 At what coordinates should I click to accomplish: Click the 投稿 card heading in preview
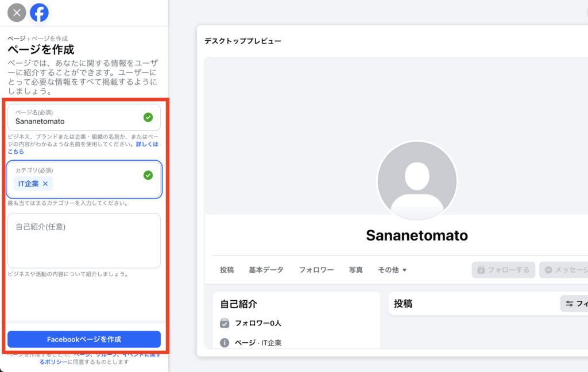coord(403,304)
